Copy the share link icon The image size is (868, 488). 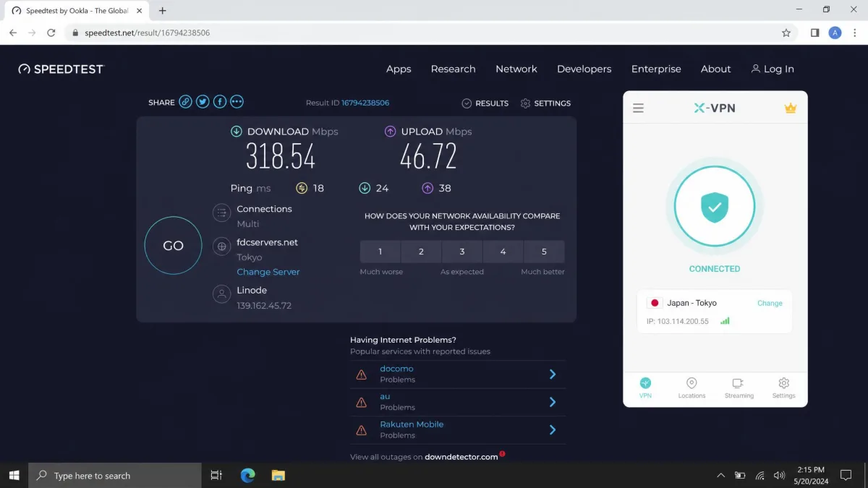click(x=186, y=102)
